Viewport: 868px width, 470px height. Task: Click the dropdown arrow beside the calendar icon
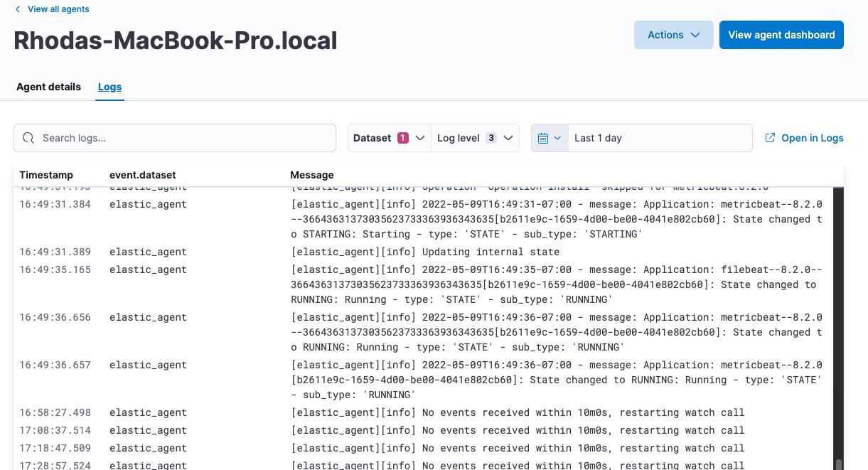click(559, 138)
